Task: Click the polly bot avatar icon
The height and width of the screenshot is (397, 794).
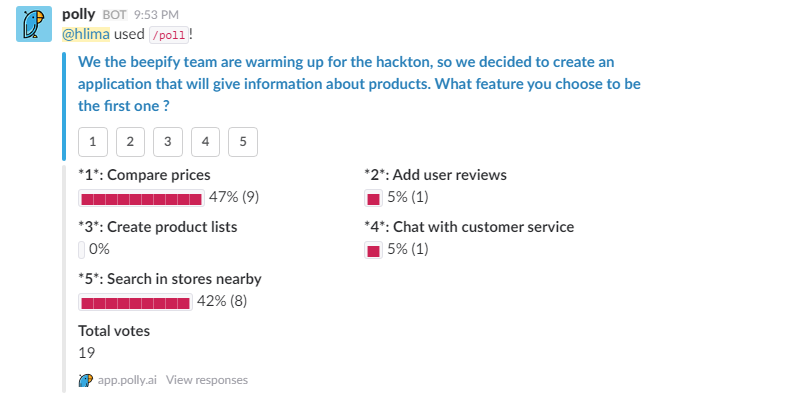Action: [34, 24]
